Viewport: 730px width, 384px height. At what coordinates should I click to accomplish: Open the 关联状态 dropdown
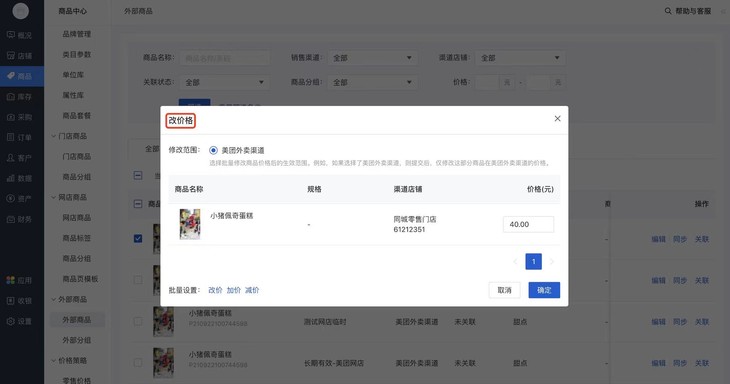point(224,82)
